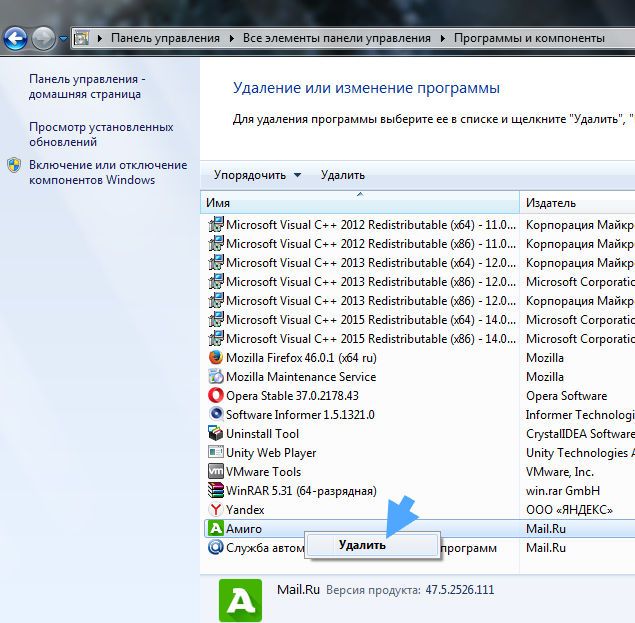Expand the arrow after Все элементы панели управления
This screenshot has width=635, height=623.
coord(442,38)
